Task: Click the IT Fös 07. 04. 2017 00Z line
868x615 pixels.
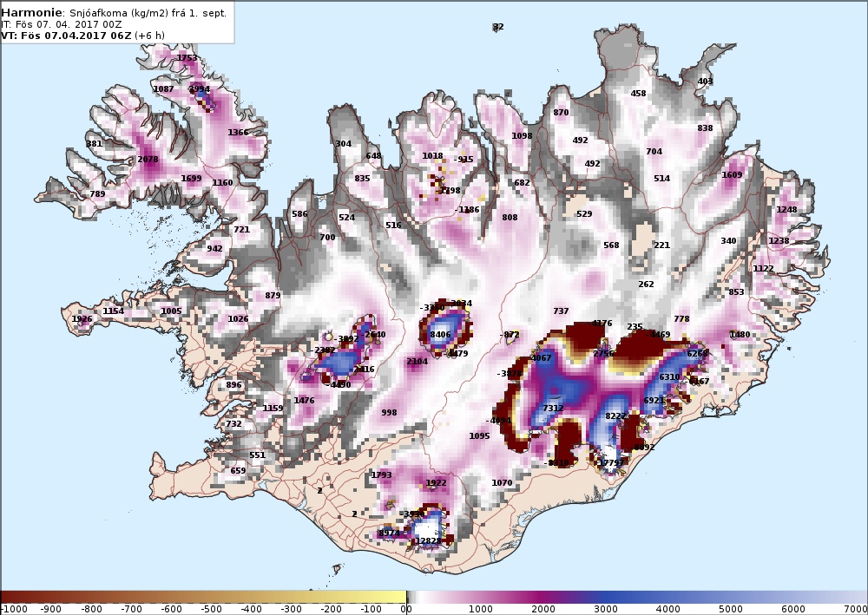Action: tap(62, 24)
